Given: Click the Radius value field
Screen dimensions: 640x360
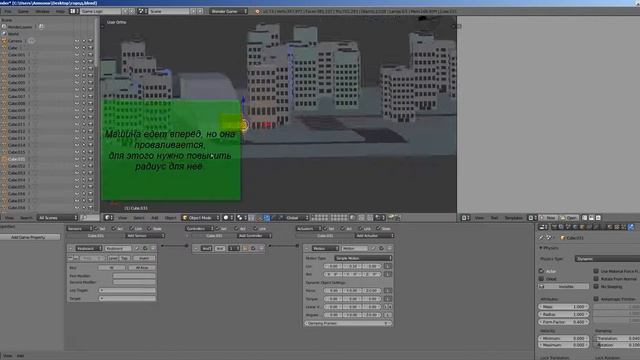Looking at the screenshot, I should point(564,315).
